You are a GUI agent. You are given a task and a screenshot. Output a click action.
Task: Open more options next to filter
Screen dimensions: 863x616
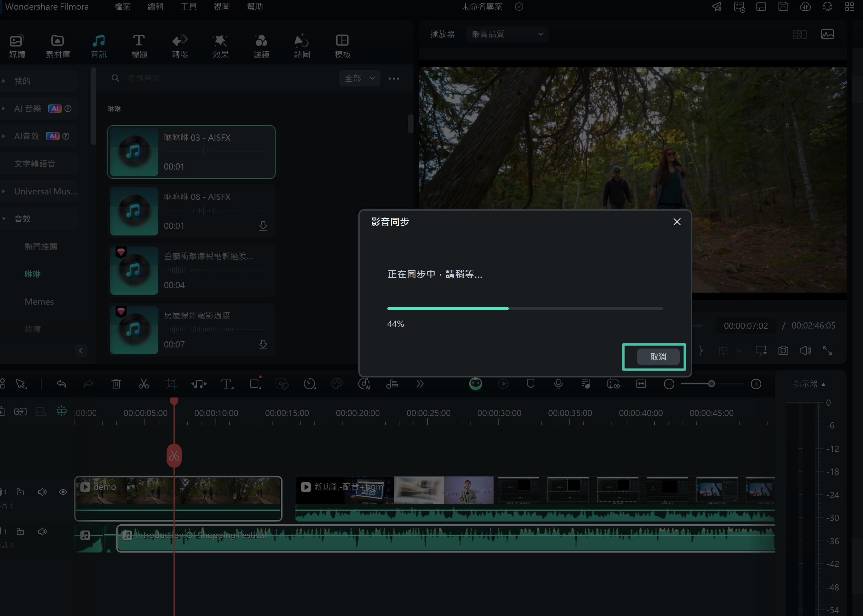pos(394,79)
